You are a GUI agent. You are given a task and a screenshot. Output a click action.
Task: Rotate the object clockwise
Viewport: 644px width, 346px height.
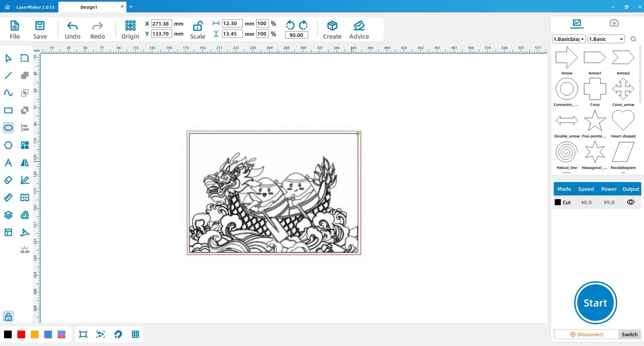pos(303,25)
